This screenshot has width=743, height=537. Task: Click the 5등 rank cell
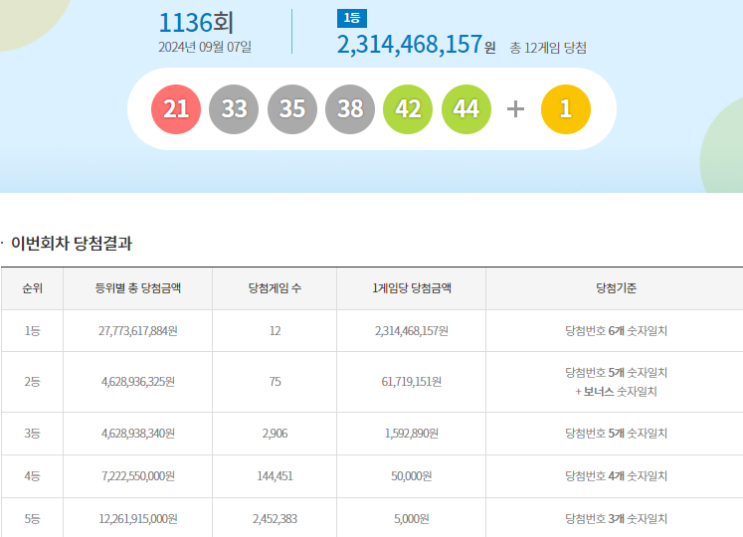pos(32,519)
